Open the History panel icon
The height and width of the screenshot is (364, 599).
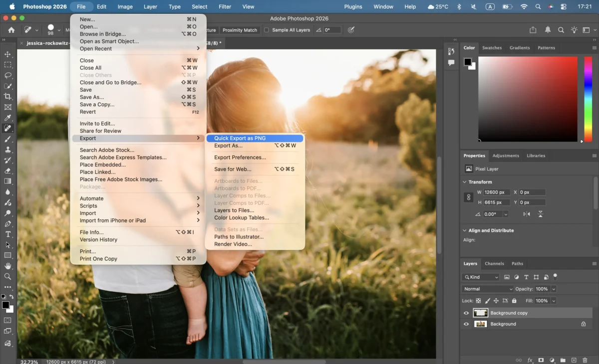coord(451,51)
